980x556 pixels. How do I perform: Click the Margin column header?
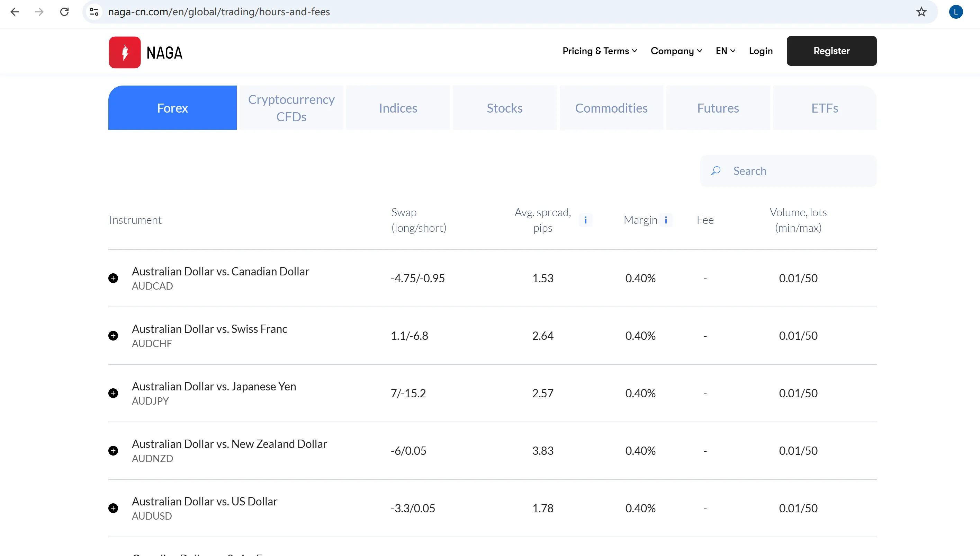coord(640,220)
